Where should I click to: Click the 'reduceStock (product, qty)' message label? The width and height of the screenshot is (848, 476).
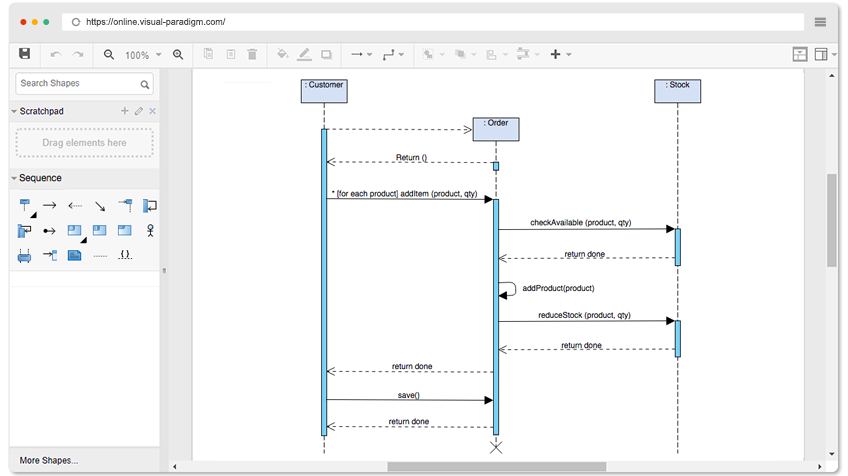(585, 315)
